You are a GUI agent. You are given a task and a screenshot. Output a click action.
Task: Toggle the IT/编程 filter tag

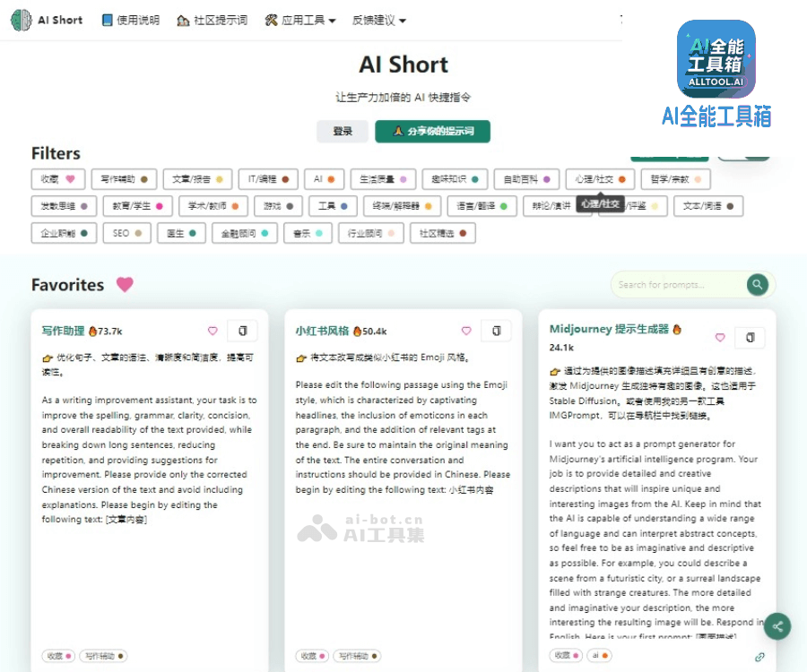[x=268, y=179]
